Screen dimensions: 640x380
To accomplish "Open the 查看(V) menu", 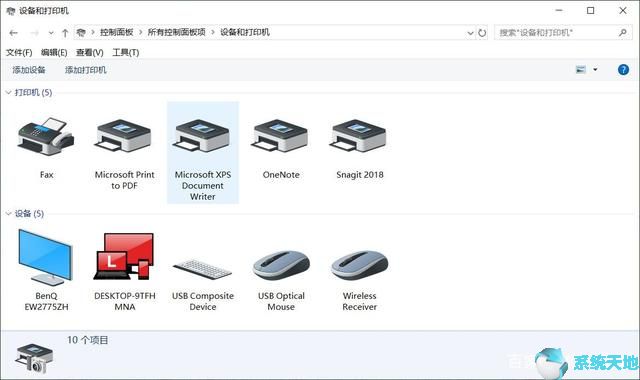I will point(89,52).
